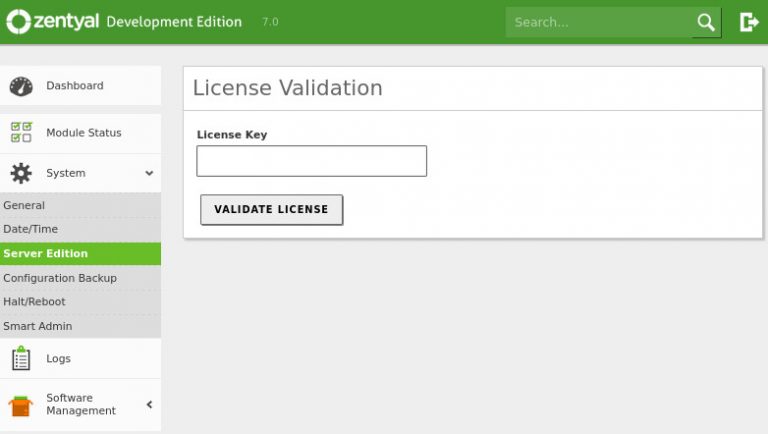Expand the Software Management arrow
The width and height of the screenshot is (768, 434).
[149, 405]
